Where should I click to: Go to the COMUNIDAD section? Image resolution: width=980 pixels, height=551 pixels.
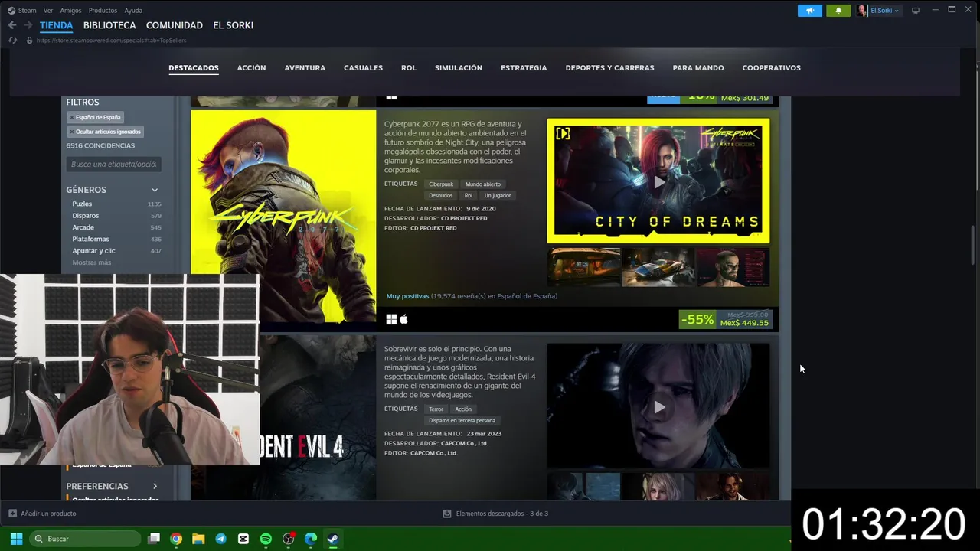(x=175, y=25)
